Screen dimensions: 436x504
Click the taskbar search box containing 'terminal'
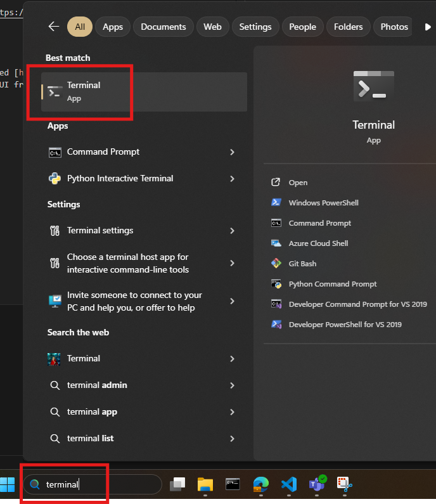tap(93, 484)
